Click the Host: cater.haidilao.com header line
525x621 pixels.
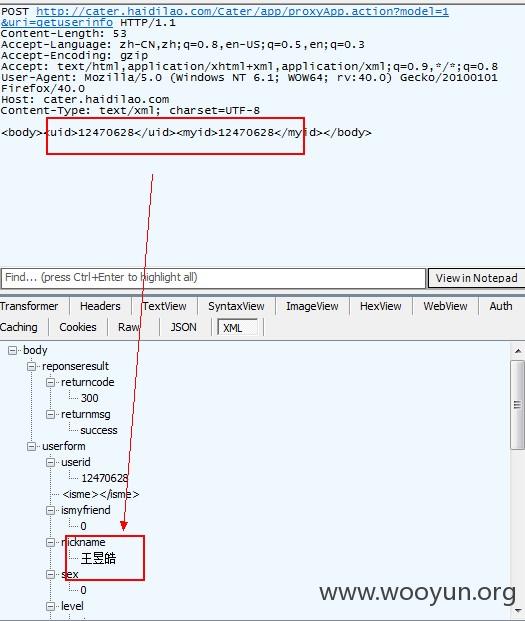(85, 99)
